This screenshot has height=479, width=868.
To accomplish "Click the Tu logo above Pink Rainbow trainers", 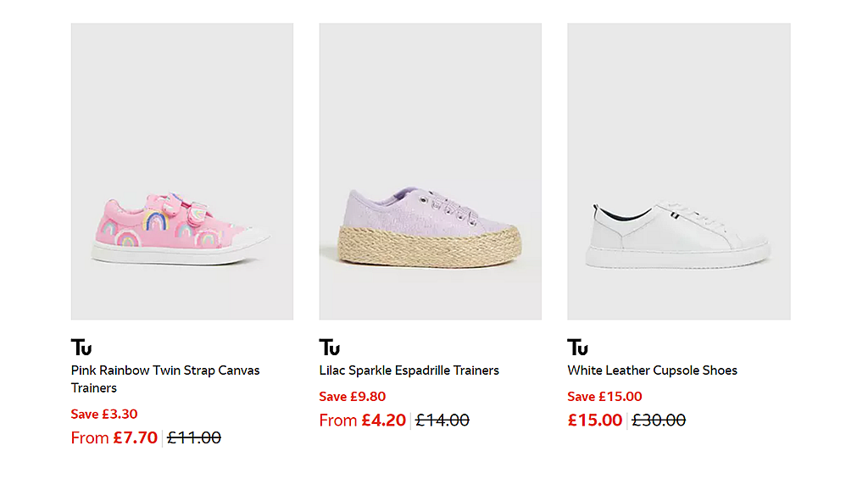I will [x=81, y=348].
